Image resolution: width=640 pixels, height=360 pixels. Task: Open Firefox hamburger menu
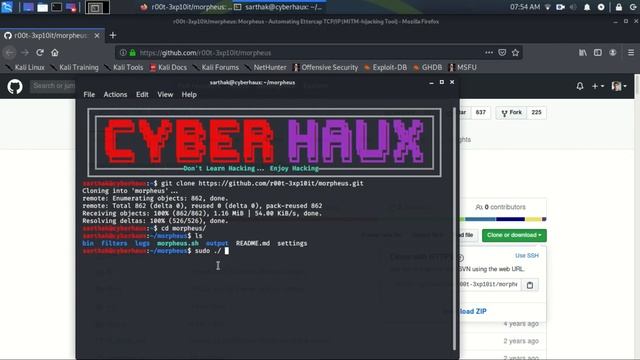[x=631, y=53]
